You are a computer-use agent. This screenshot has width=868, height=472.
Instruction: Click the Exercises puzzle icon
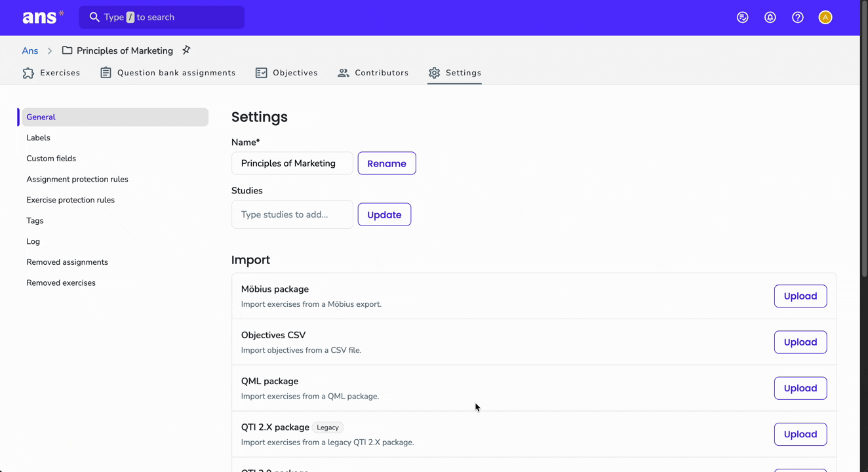pyautogui.click(x=28, y=73)
